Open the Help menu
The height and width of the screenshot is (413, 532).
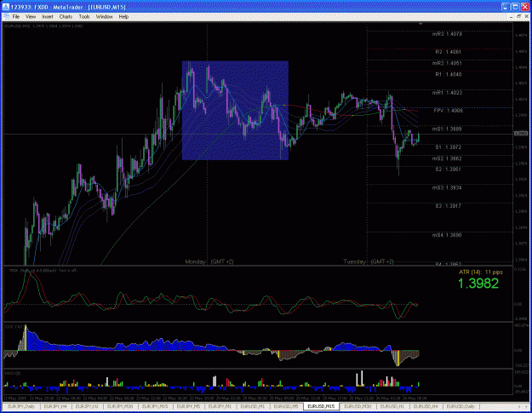123,17
